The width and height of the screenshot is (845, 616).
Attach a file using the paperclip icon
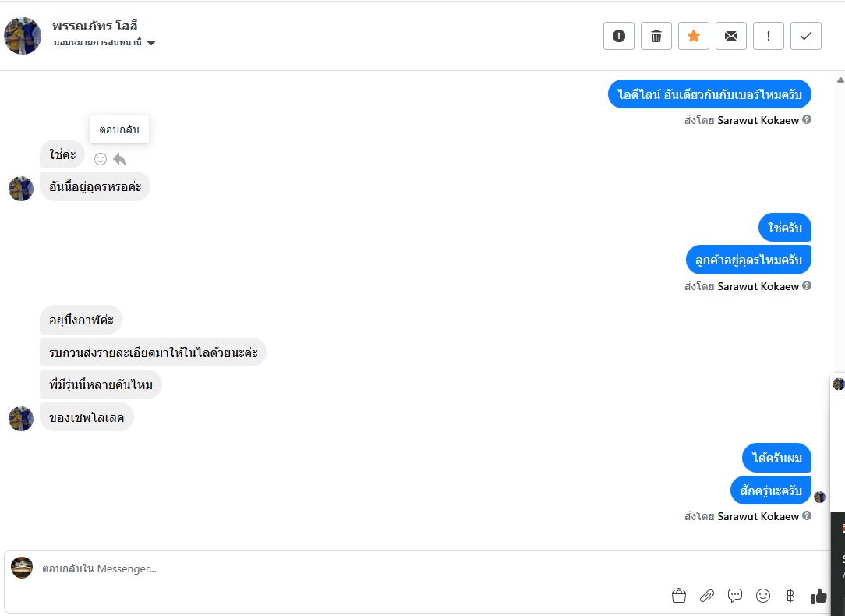click(x=707, y=596)
